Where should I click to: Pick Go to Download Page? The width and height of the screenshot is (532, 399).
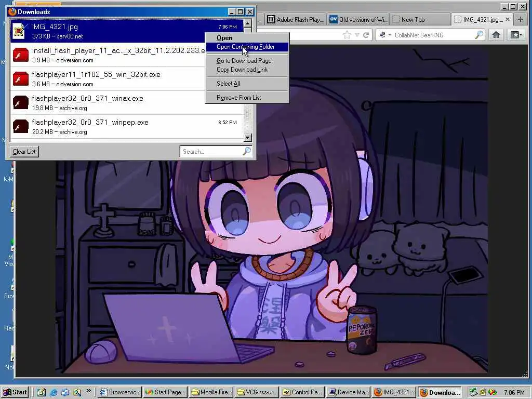point(244,61)
